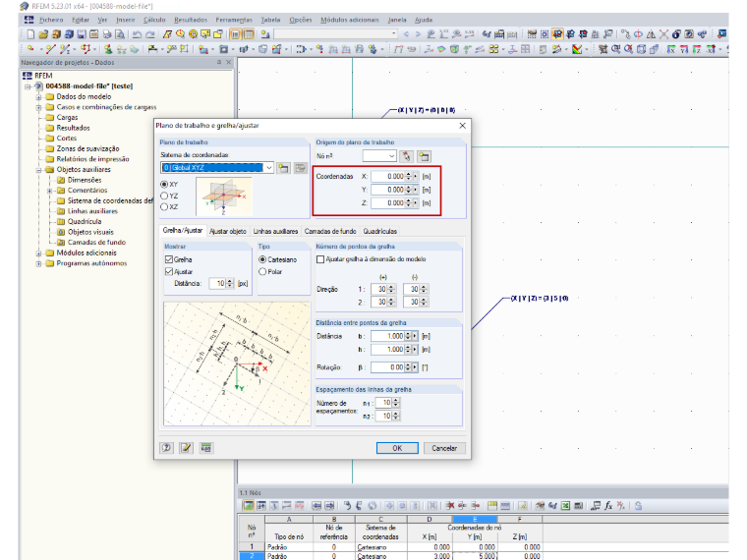Select the XY work plane radio button

tap(164, 185)
